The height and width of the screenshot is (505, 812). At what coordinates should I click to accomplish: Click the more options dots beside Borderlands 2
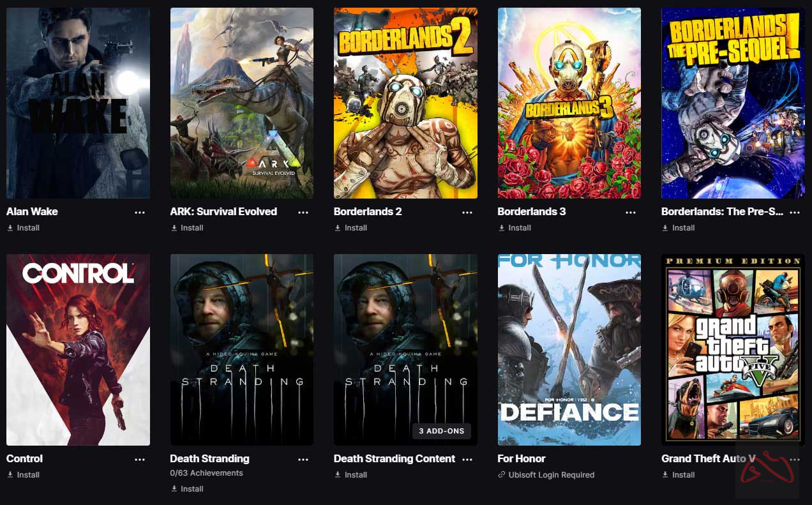467,212
